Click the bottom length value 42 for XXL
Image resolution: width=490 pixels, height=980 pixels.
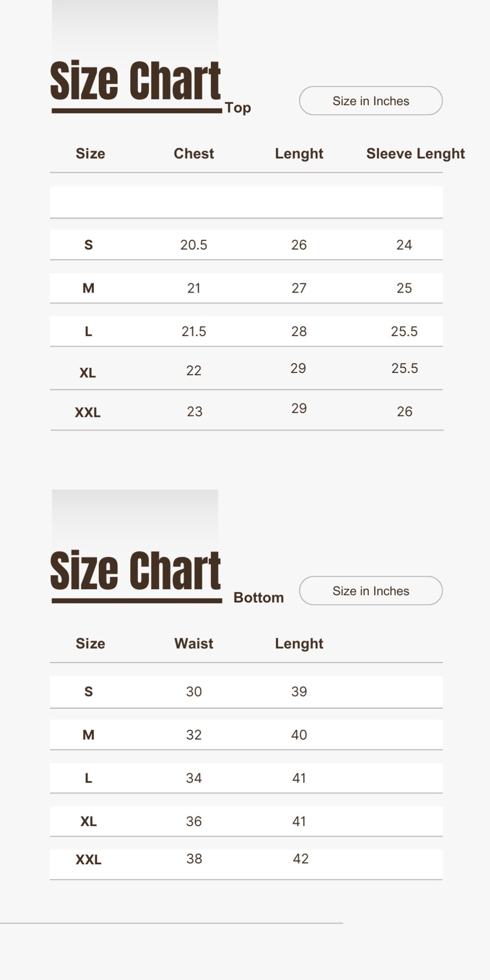click(300, 858)
